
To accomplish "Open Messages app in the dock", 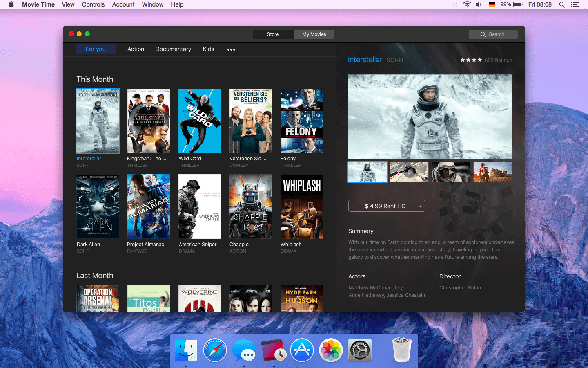I will (x=244, y=350).
